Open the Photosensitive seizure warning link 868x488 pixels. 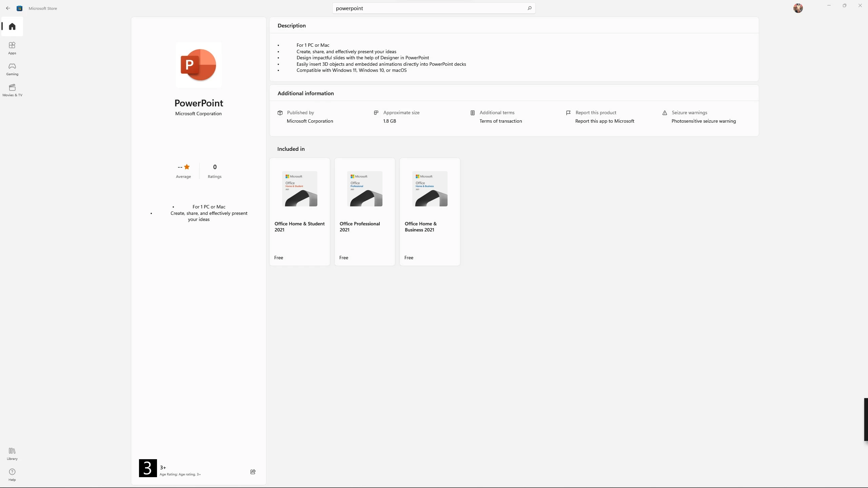[x=704, y=121]
